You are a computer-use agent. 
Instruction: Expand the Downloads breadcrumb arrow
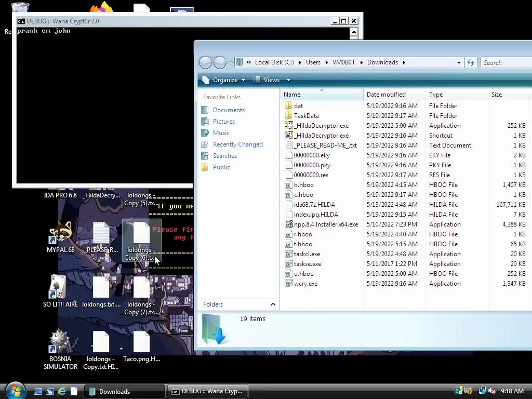tap(404, 62)
